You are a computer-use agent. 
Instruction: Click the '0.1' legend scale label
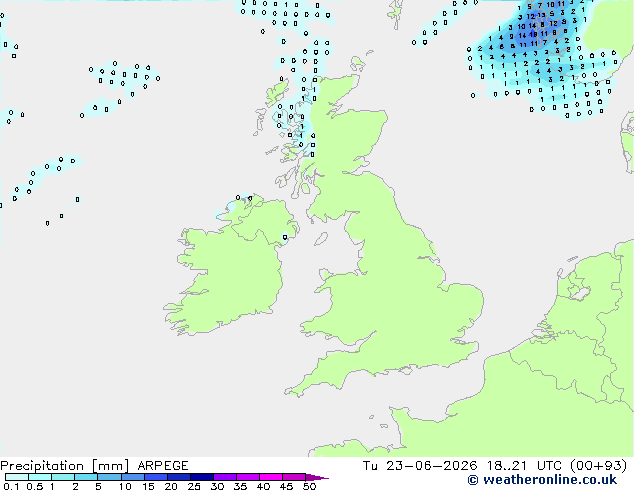tap(11, 486)
